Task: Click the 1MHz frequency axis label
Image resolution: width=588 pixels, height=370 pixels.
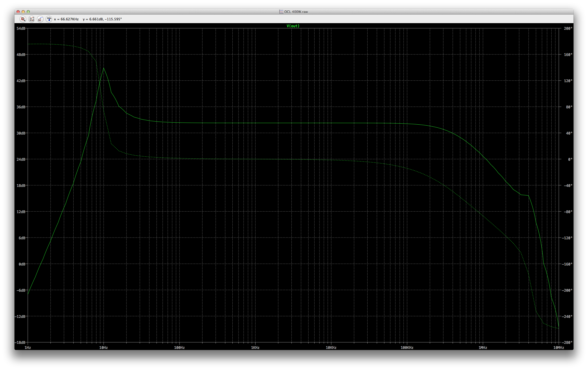Action: click(x=483, y=348)
